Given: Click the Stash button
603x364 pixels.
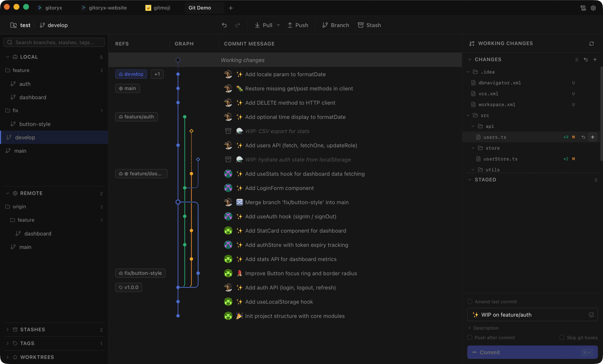Looking at the screenshot, I should tap(369, 25).
